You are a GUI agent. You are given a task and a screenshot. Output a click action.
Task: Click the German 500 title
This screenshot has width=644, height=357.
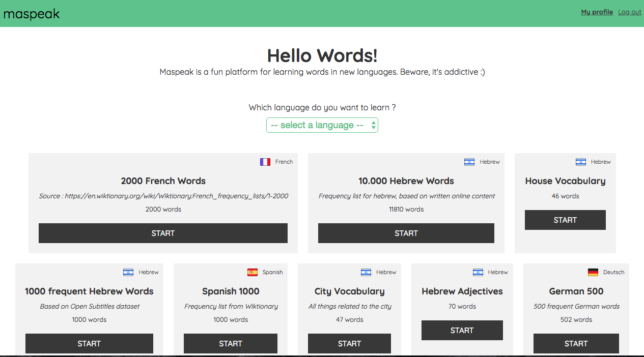(x=576, y=291)
